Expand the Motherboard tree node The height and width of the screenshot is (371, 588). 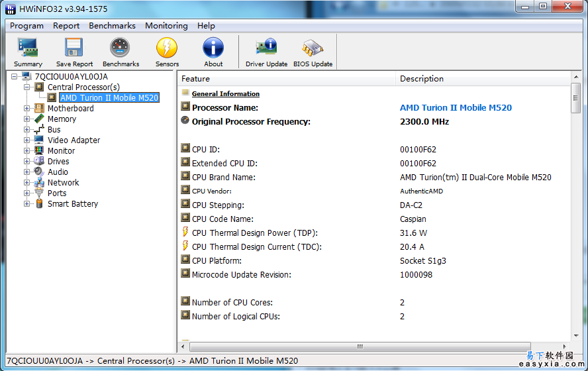27,109
